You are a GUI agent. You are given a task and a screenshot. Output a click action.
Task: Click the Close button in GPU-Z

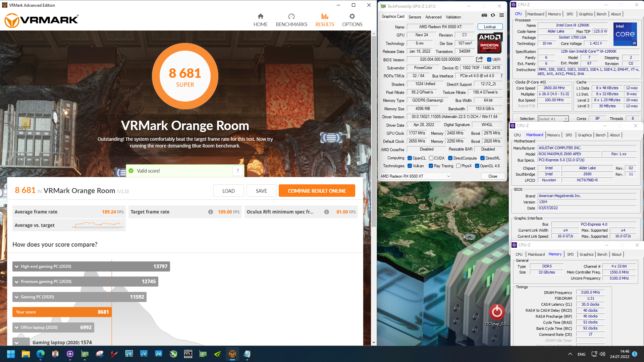tap(493, 176)
